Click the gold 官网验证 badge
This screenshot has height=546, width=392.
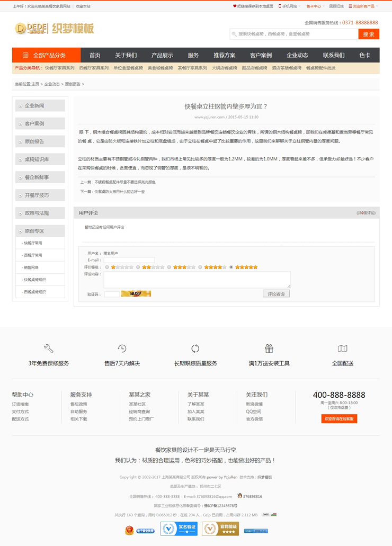click(220, 529)
